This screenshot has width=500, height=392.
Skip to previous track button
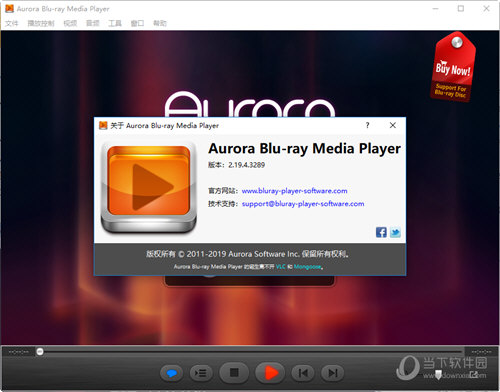[x=303, y=373]
